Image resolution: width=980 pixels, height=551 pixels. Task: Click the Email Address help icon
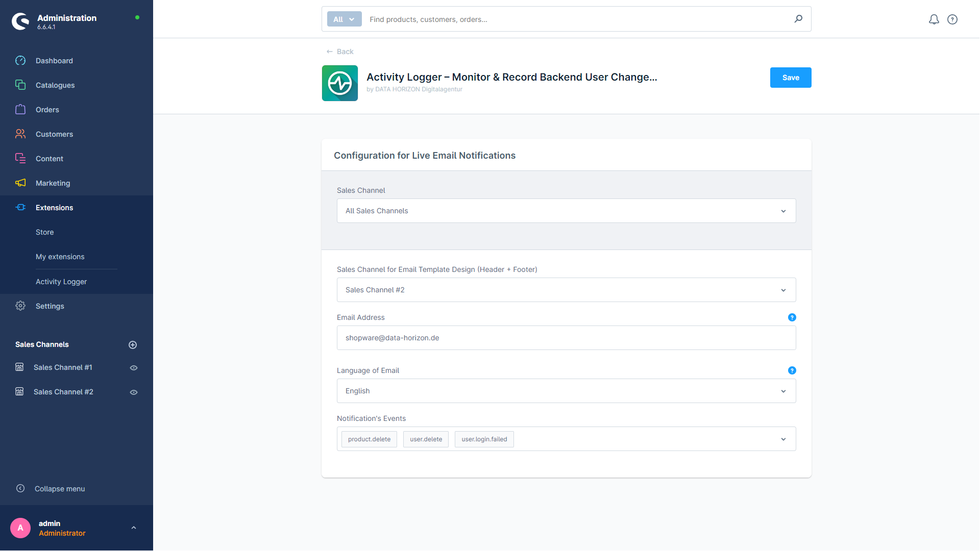tap(792, 317)
